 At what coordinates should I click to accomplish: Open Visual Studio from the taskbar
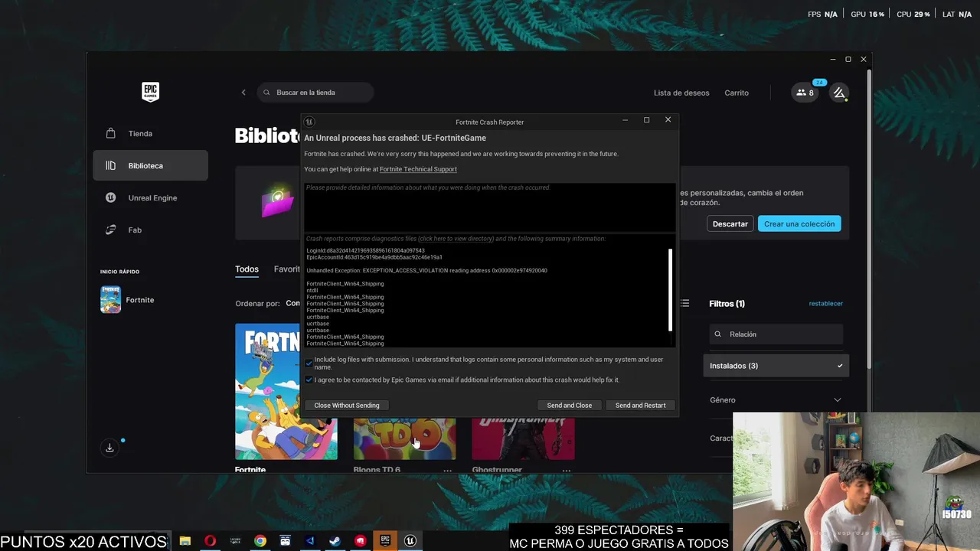(x=310, y=540)
